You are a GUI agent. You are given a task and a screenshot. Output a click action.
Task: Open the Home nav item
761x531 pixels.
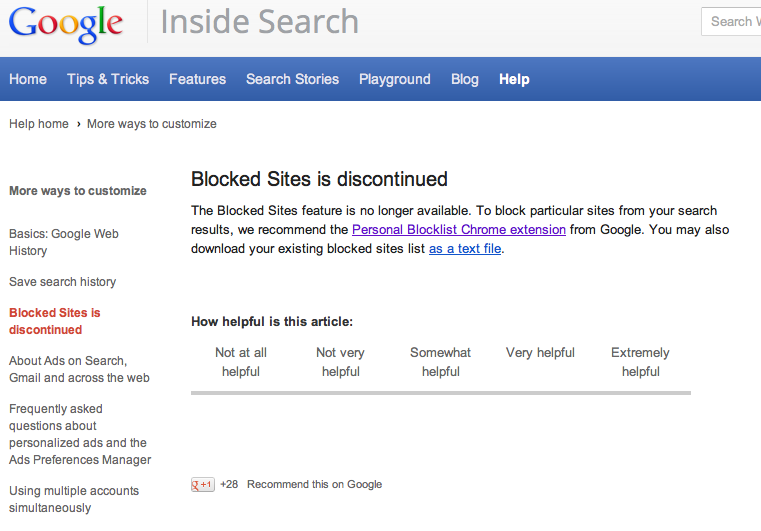(x=28, y=79)
